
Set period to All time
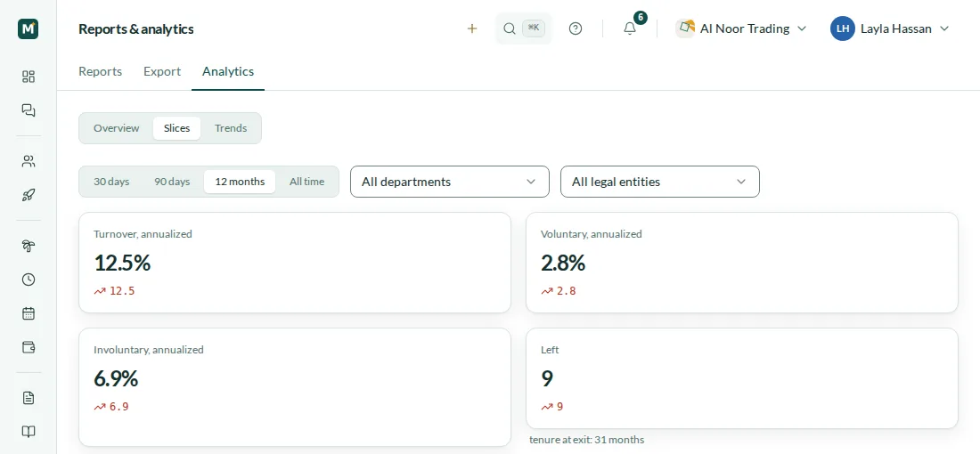[306, 182]
